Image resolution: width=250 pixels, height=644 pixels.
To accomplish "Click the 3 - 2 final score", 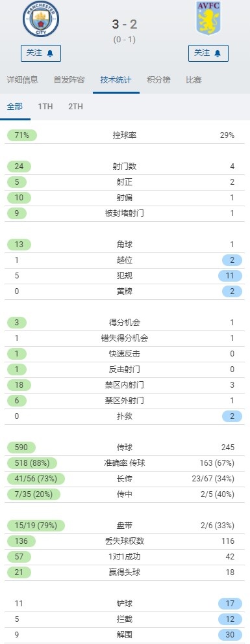I will coord(125,24).
